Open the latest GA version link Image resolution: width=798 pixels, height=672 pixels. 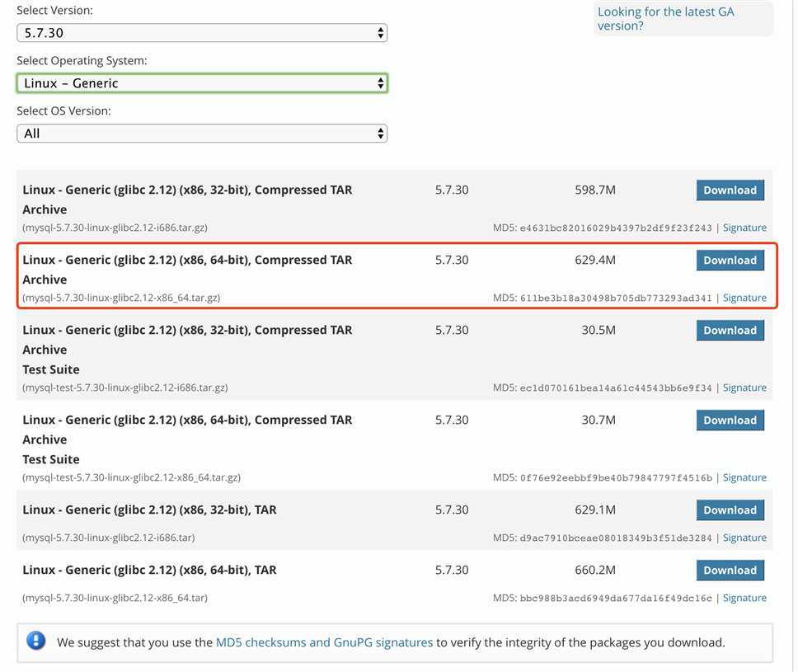665,19
